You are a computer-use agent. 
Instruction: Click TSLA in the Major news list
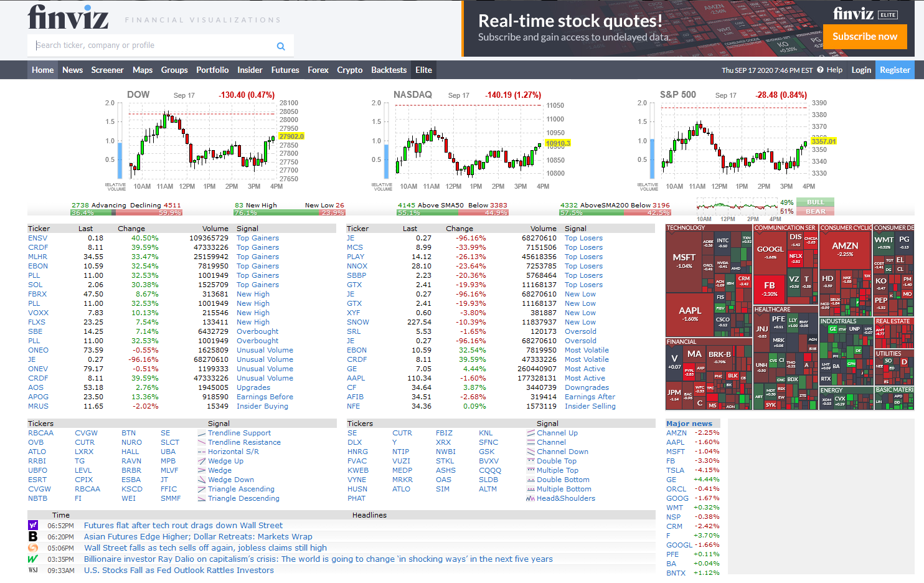pyautogui.click(x=675, y=470)
